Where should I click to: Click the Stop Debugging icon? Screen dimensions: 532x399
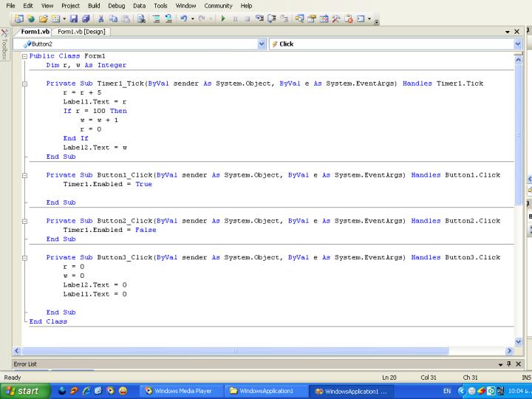(248, 18)
